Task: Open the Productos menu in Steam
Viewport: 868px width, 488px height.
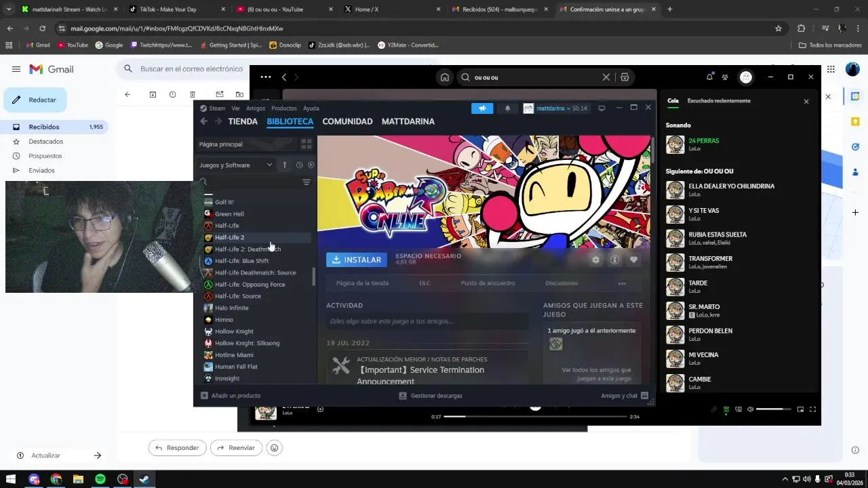Action: tap(284, 108)
